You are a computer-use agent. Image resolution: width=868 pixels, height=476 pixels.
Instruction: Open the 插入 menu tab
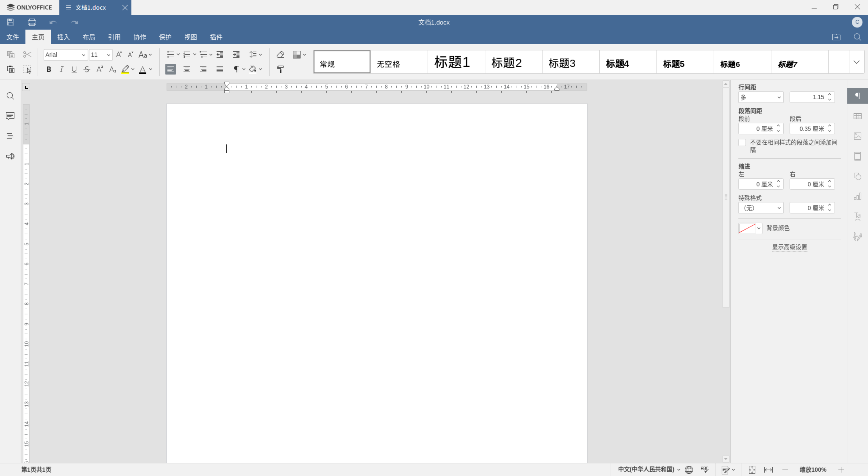tap(63, 37)
